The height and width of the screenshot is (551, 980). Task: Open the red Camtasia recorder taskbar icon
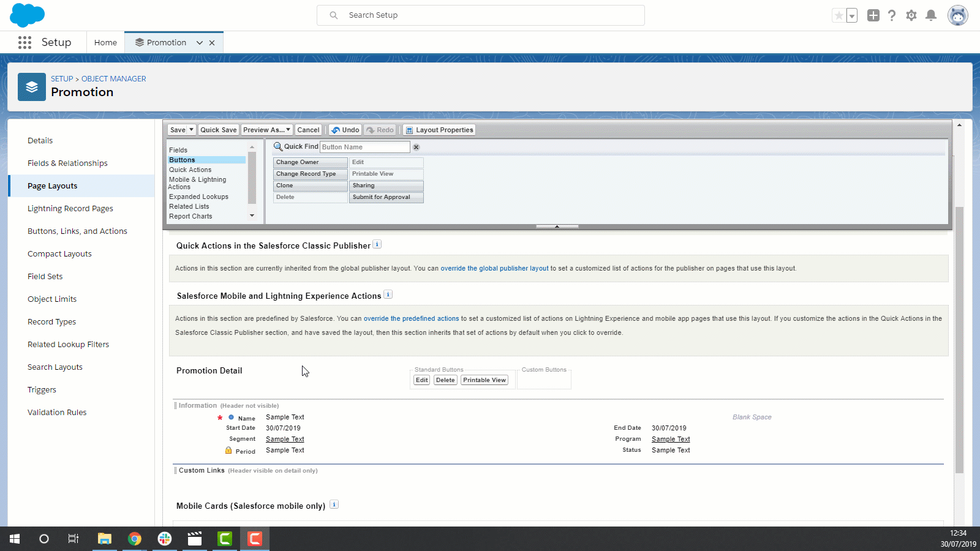(x=255, y=539)
